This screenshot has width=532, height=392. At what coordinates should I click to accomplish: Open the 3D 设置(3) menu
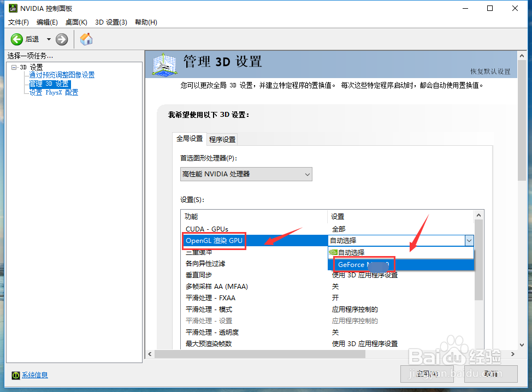click(x=111, y=22)
